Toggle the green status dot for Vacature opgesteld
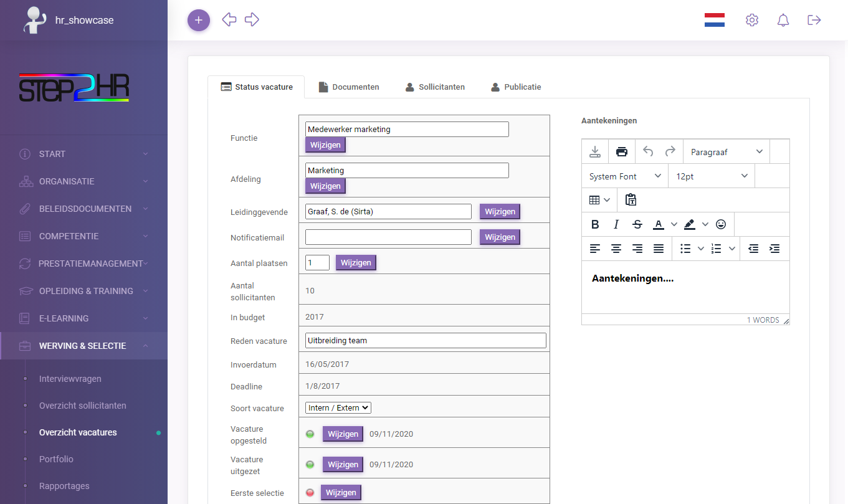 click(310, 434)
